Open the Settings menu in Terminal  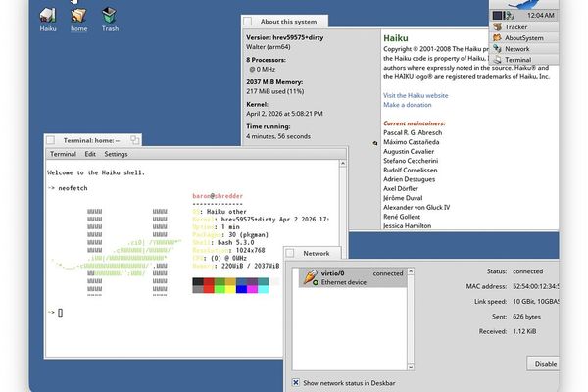tap(116, 154)
